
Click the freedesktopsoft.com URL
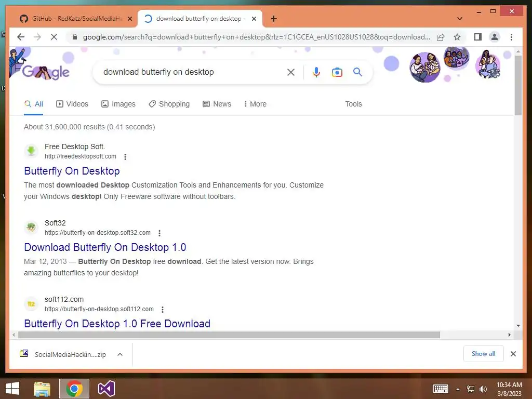[81, 156]
